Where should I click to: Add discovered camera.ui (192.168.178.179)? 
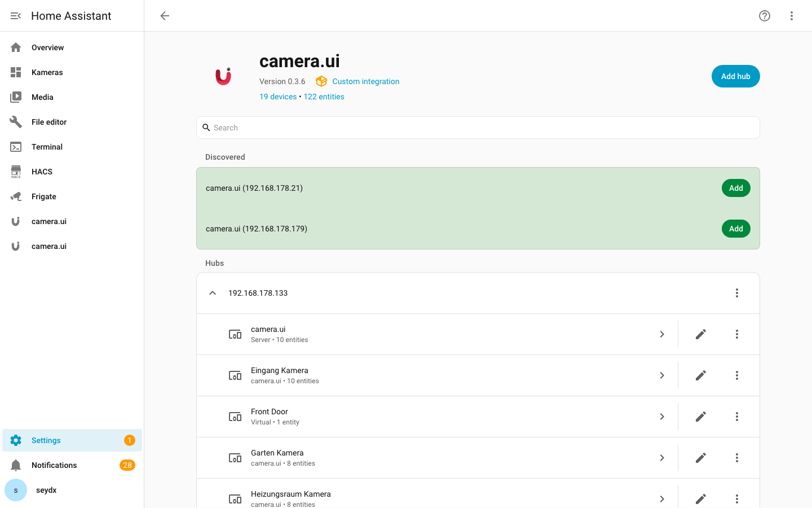pyautogui.click(x=736, y=229)
